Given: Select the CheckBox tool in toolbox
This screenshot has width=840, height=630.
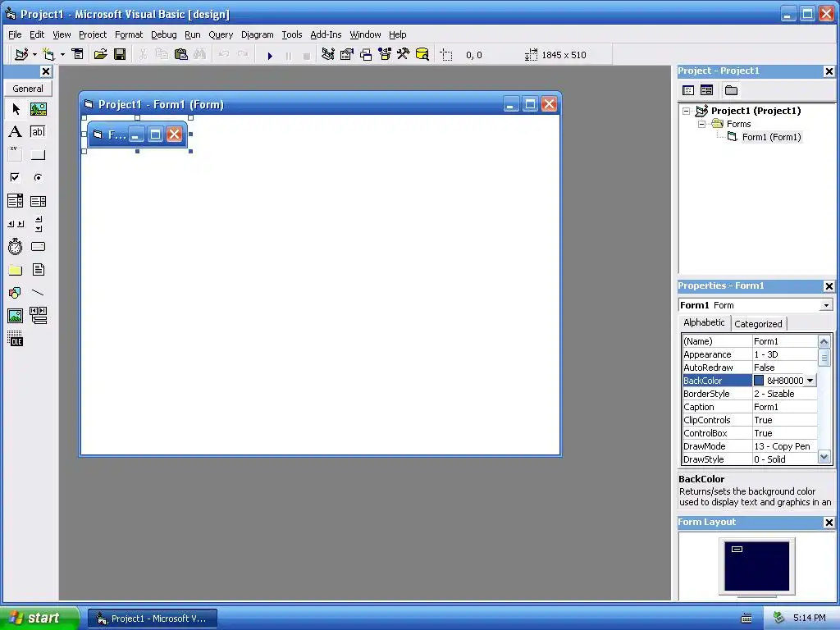Looking at the screenshot, I should click(16, 177).
